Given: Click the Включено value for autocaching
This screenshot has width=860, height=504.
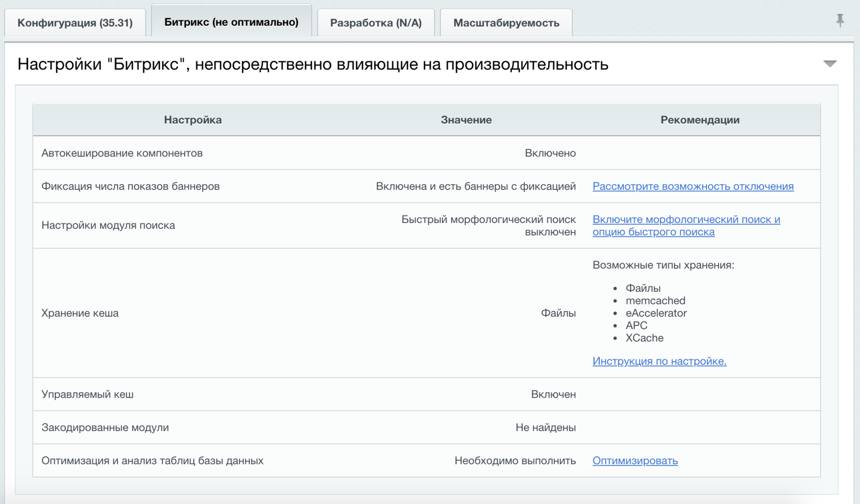Looking at the screenshot, I should click(x=550, y=153).
